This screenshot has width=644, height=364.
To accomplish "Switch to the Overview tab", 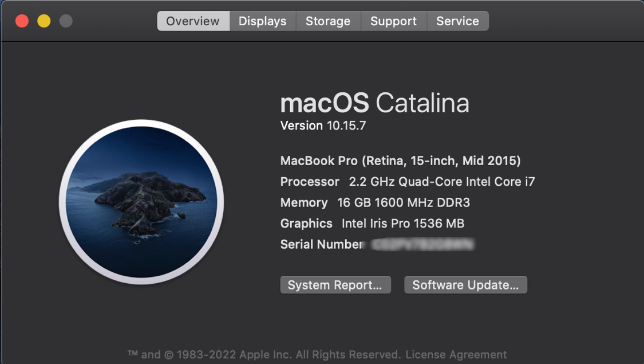I will pyautogui.click(x=193, y=21).
